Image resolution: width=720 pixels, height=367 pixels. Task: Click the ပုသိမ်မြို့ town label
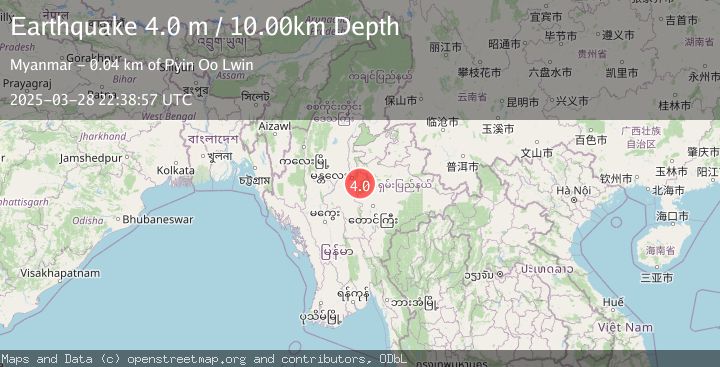point(321,317)
